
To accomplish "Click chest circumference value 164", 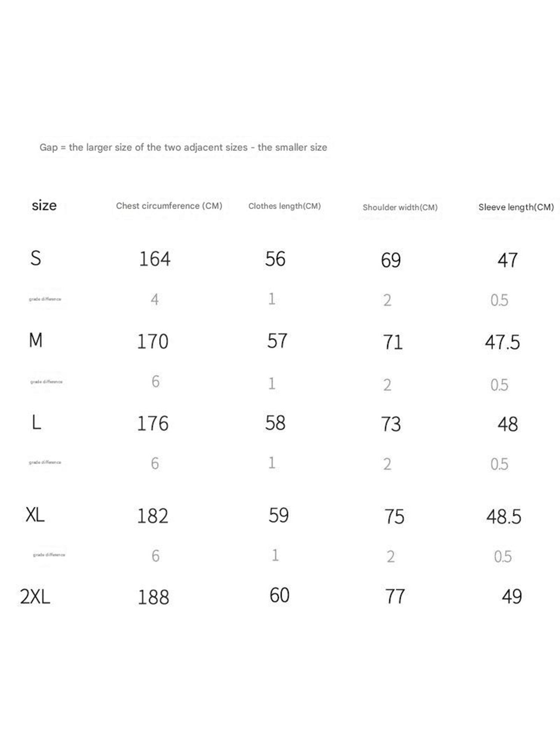I will point(155,259).
